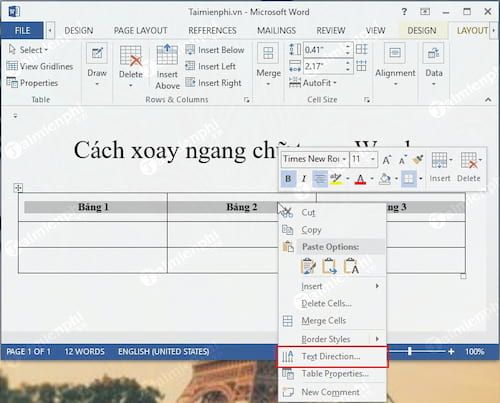Open the Alignment group button
Image resolution: width=500 pixels, height=403 pixels.
395,64
